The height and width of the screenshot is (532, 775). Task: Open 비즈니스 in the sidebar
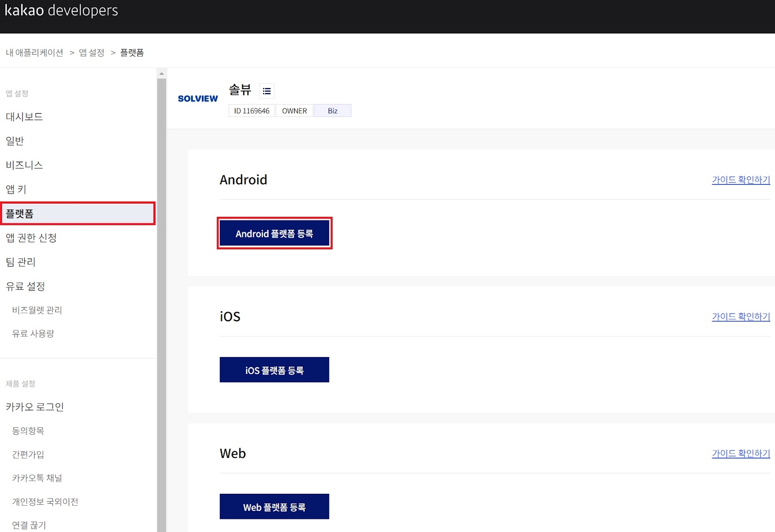(24, 165)
